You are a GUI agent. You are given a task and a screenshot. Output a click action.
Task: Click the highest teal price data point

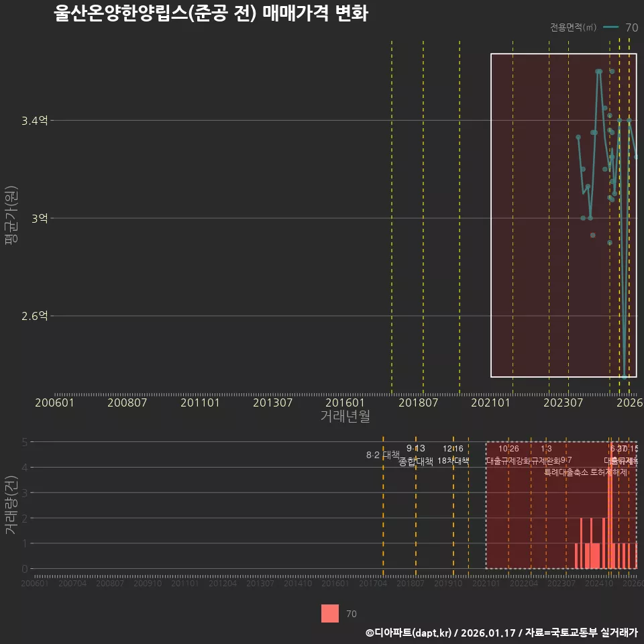pos(598,71)
